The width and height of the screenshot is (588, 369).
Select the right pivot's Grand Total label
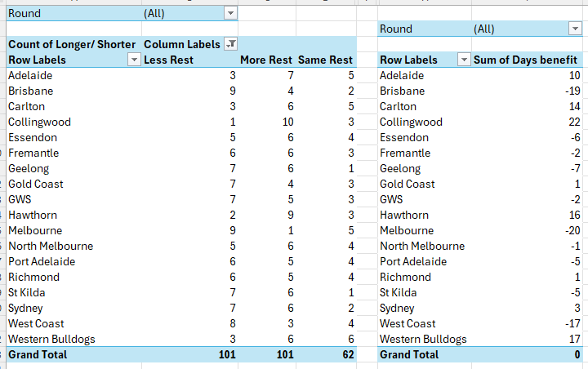point(409,354)
